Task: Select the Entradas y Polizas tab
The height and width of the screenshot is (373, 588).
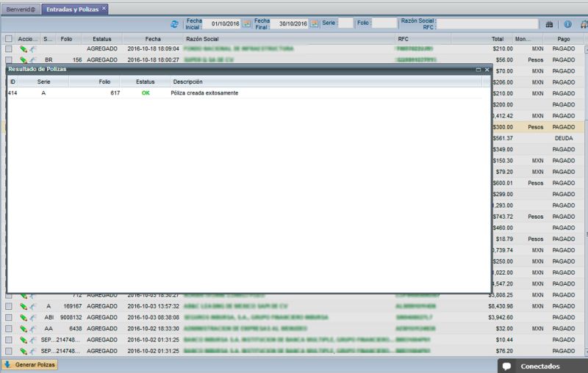Action: pos(71,9)
